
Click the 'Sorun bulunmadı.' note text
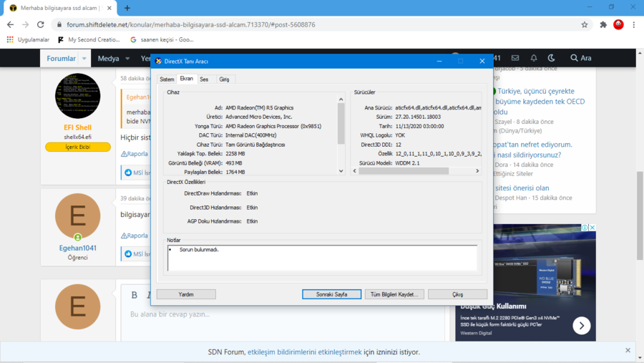tap(199, 250)
